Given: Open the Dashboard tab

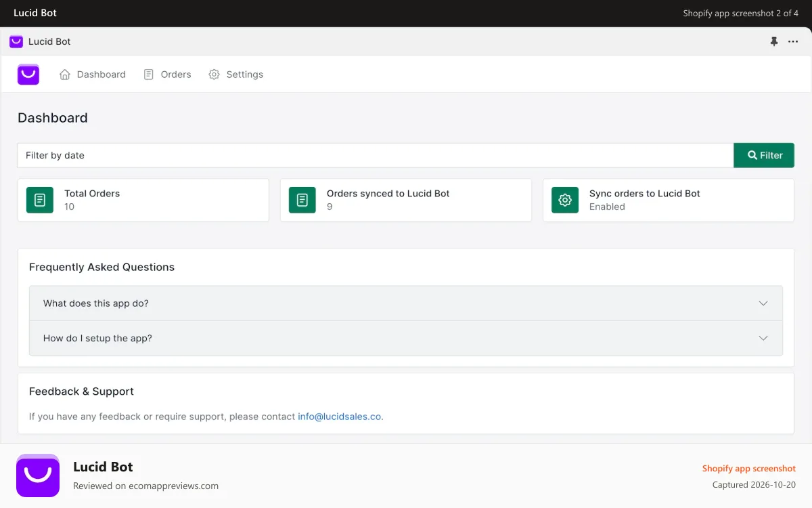Looking at the screenshot, I should 93,75.
